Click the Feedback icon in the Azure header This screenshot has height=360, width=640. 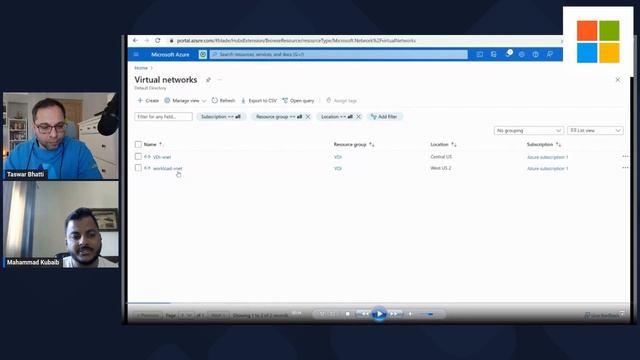click(x=550, y=54)
